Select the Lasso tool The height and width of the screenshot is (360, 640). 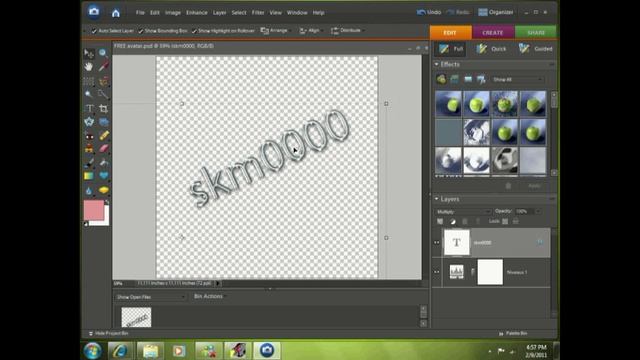[x=103, y=81]
